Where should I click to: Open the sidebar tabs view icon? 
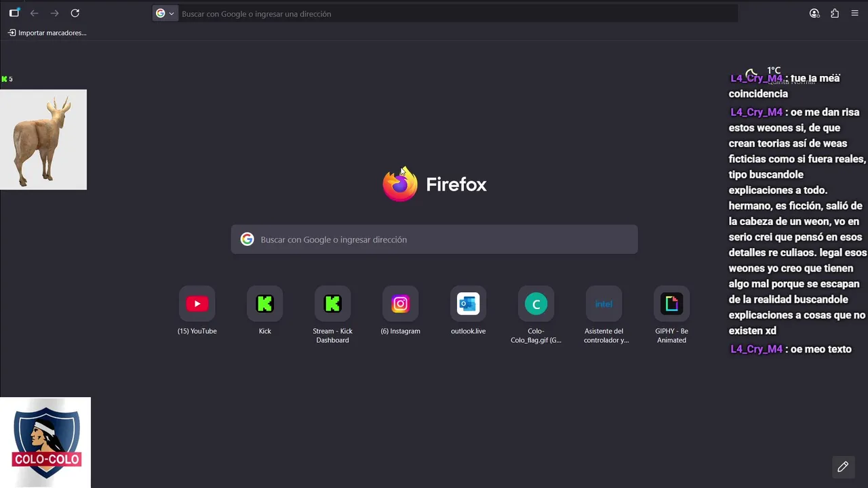coord(14,13)
